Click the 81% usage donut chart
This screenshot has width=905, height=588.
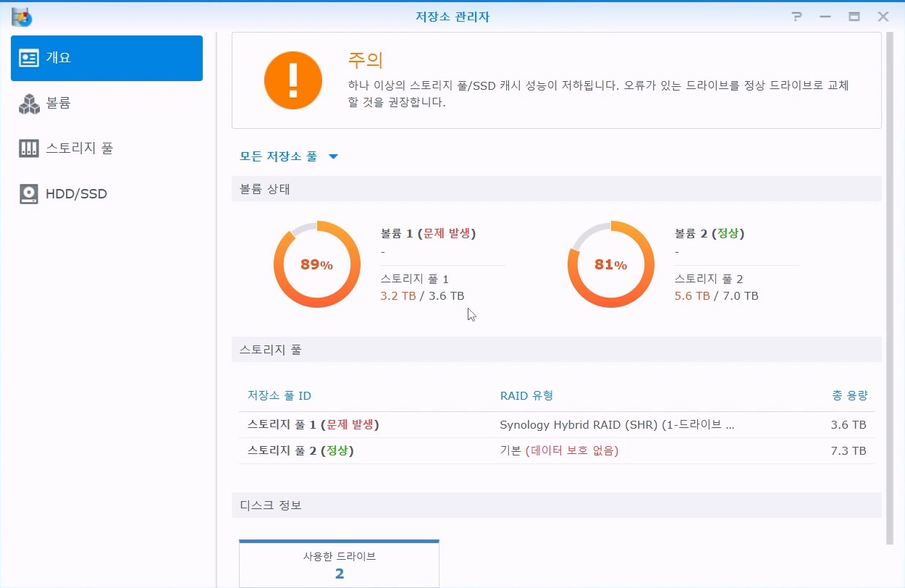tap(610, 265)
